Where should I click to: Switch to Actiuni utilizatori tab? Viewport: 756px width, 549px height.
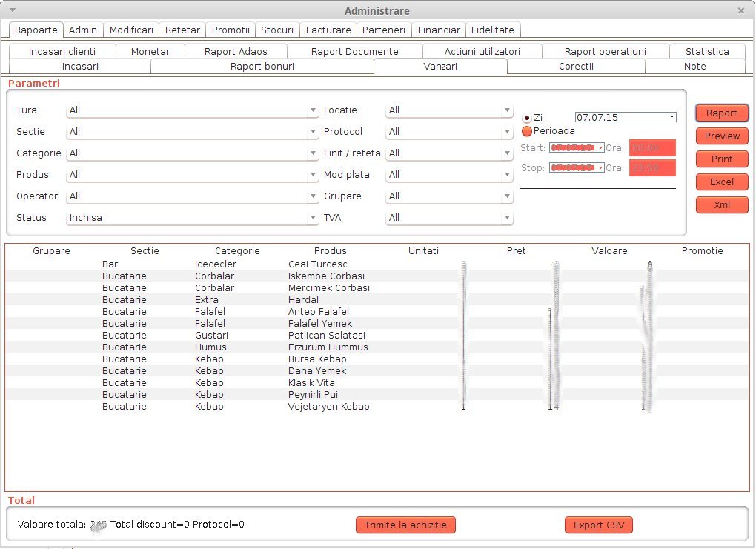tap(483, 52)
